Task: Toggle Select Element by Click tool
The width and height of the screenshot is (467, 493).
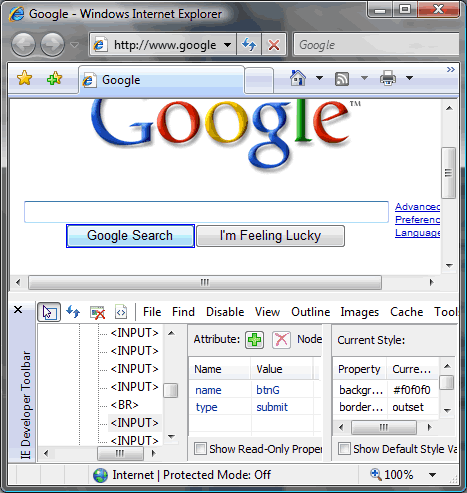Action: [x=49, y=312]
